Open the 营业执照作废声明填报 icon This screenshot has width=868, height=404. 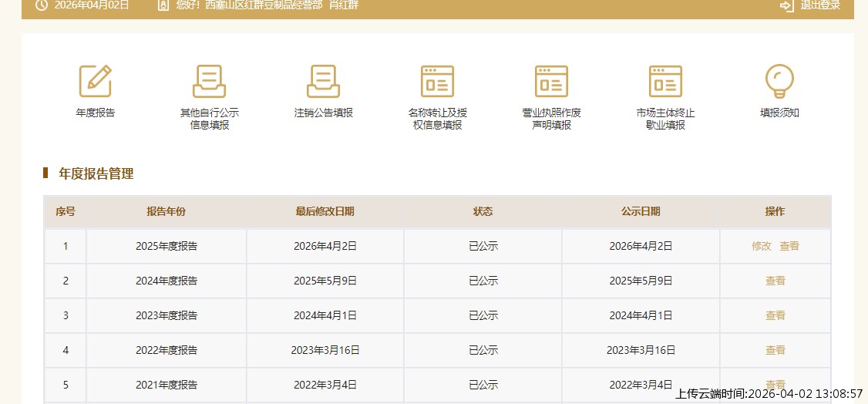tap(551, 81)
